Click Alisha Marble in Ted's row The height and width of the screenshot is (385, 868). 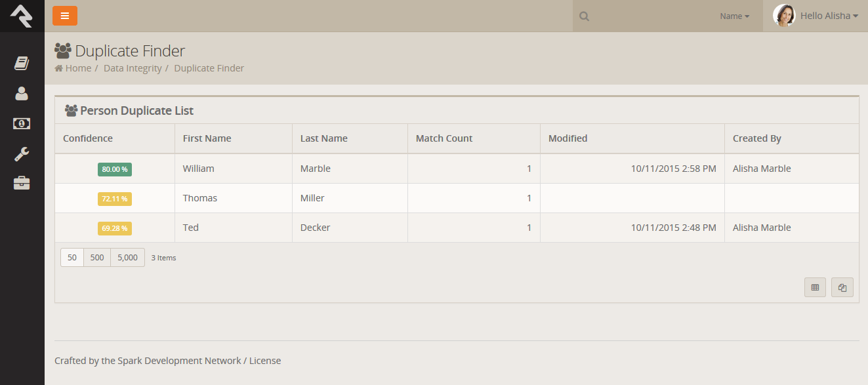(x=762, y=228)
